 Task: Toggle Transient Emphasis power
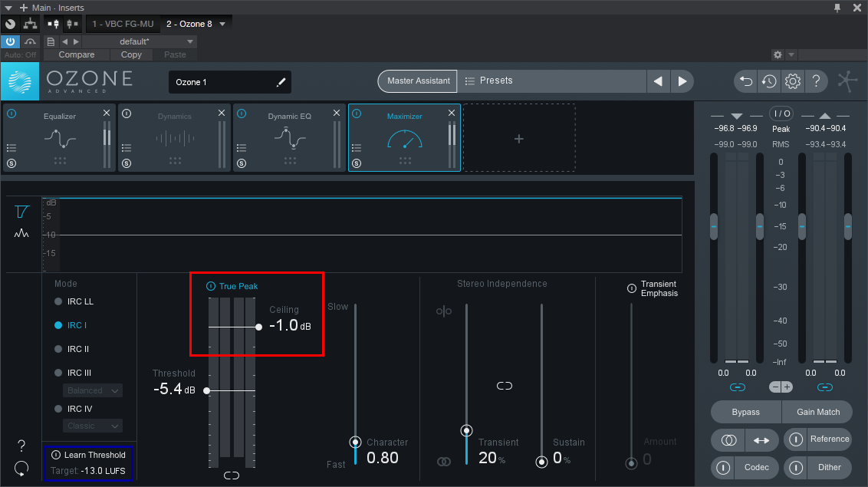[632, 288]
